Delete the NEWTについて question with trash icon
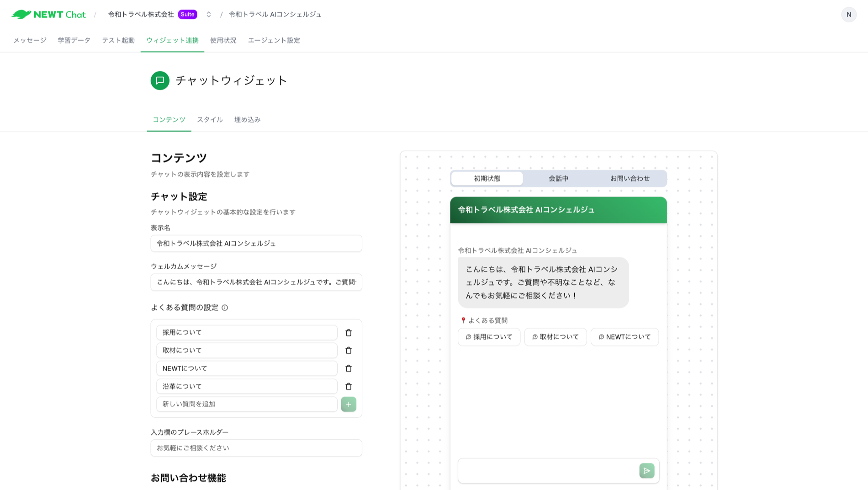 tap(349, 368)
